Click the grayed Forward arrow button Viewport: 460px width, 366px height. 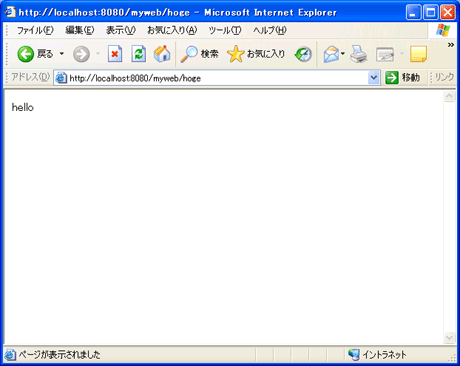[82, 54]
